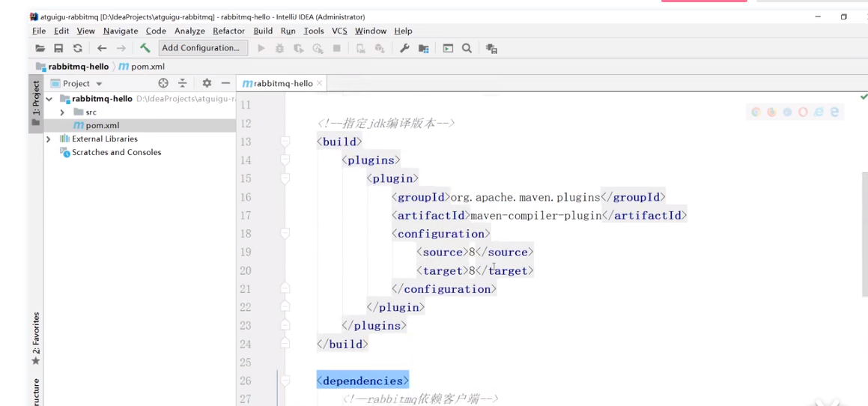Go back with the left arrow icon
Viewport: 868px width, 406px height.
101,48
